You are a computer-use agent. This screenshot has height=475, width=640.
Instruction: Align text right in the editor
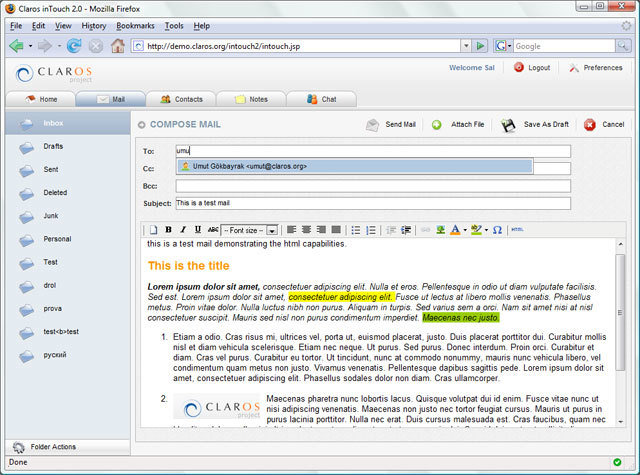pyautogui.click(x=321, y=230)
